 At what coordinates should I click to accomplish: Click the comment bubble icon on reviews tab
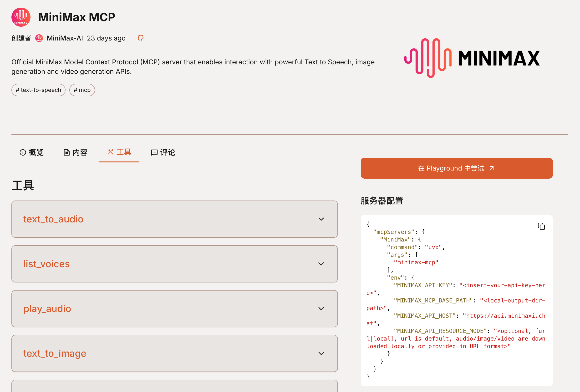(x=154, y=152)
